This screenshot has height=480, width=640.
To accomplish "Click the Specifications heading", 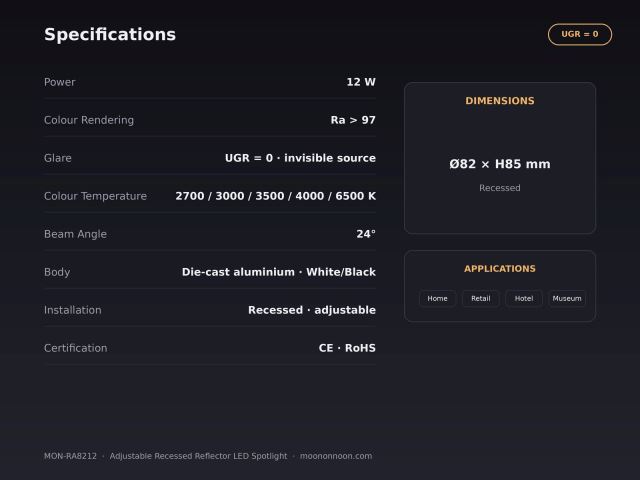I will (x=110, y=35).
